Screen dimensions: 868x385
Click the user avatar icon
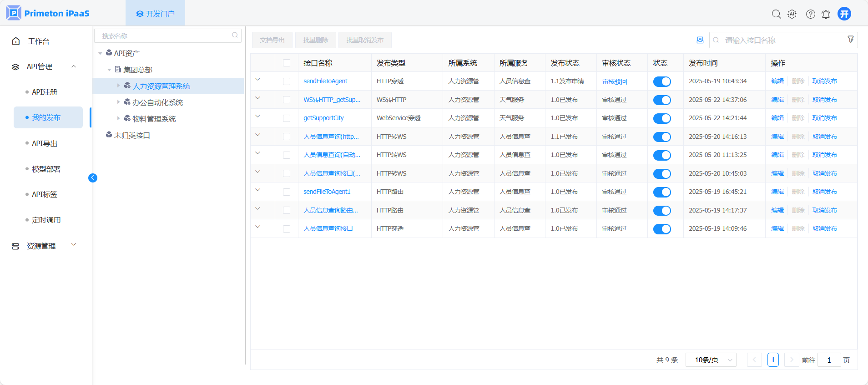844,14
